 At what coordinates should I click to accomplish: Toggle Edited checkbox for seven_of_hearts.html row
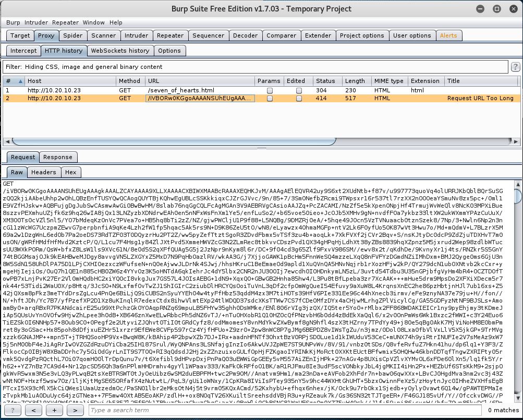(x=299, y=90)
